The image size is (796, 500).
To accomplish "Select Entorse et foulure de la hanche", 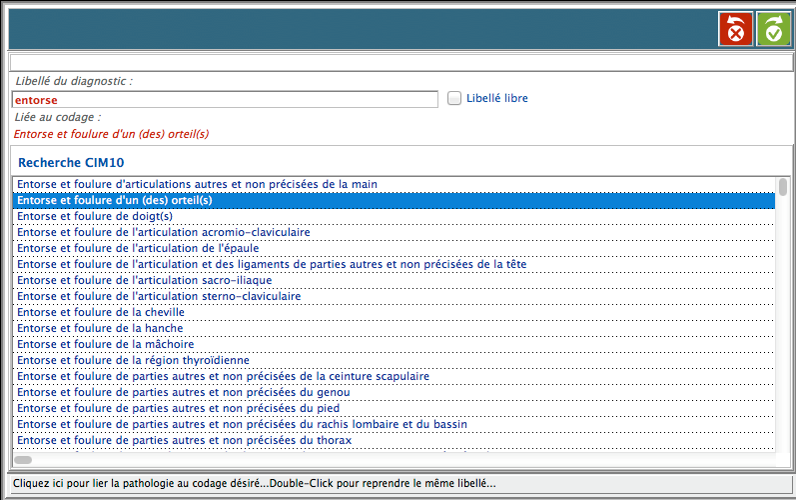I will (100, 328).
